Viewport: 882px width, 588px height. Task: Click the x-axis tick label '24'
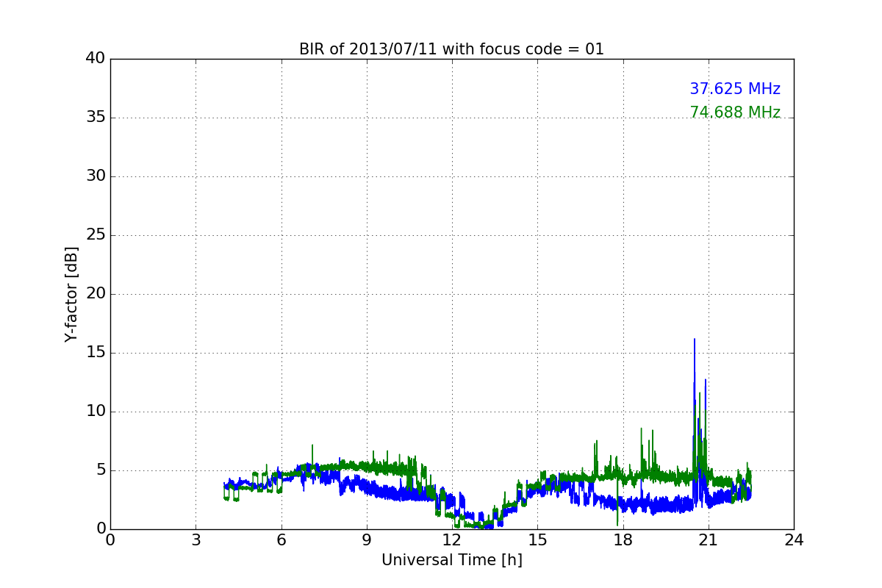click(x=794, y=539)
